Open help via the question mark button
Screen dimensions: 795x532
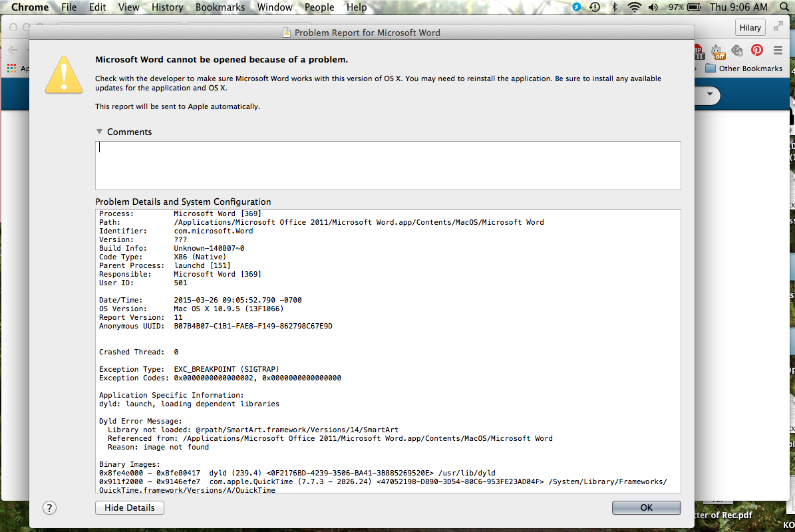49,508
